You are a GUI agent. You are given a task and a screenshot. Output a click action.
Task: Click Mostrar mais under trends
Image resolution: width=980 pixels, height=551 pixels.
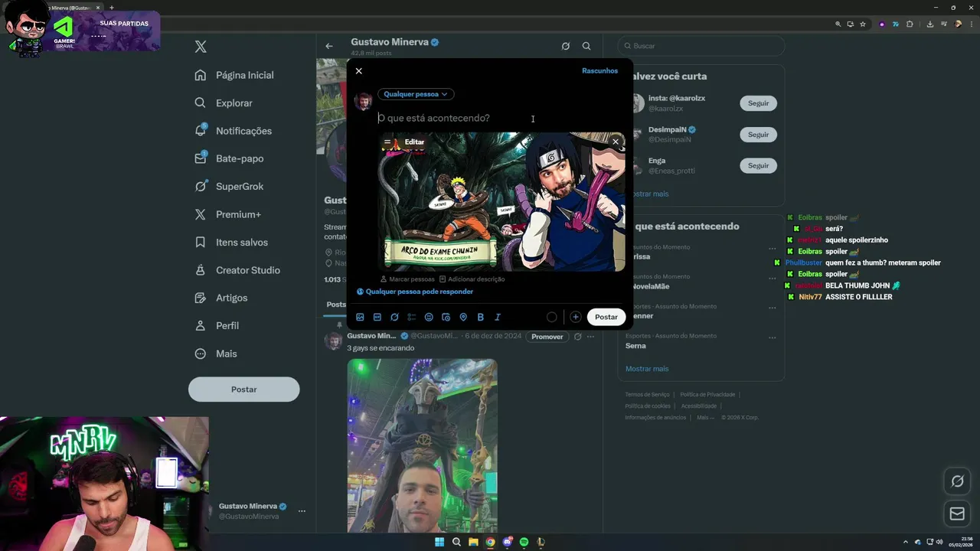(x=647, y=369)
